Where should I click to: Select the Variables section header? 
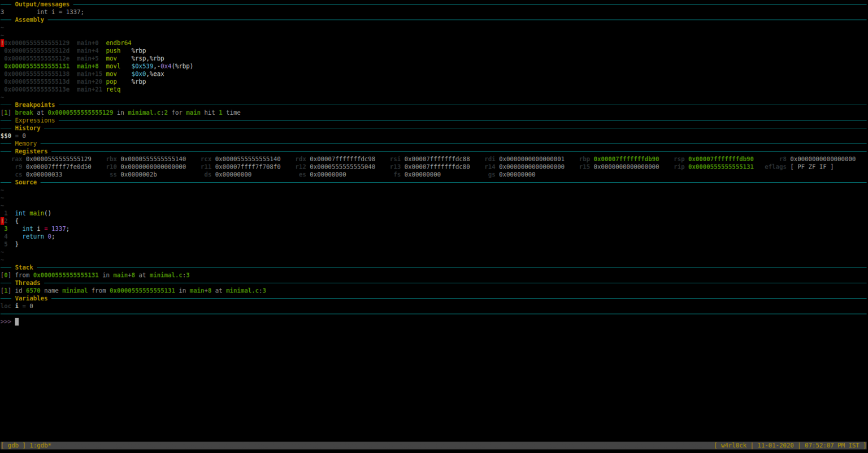(31, 299)
